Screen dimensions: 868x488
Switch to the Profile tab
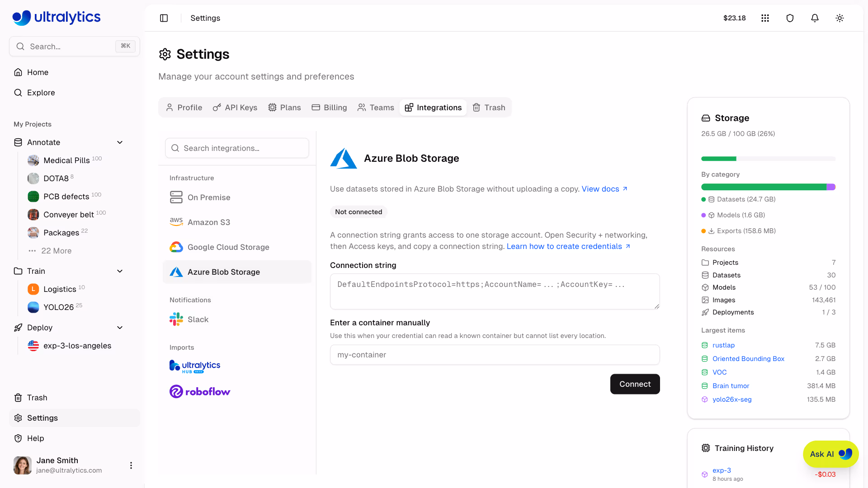click(x=184, y=108)
